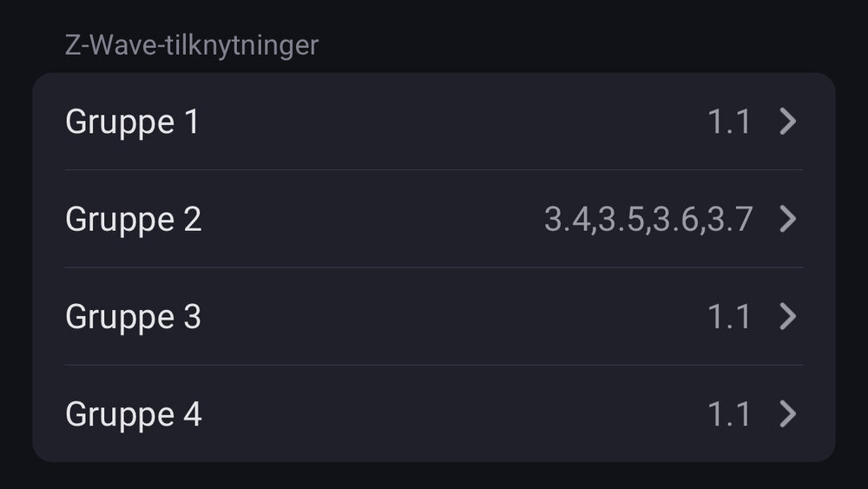Tap the chevron arrow beside Gruppe 2
This screenshot has height=489, width=868.
(x=787, y=220)
